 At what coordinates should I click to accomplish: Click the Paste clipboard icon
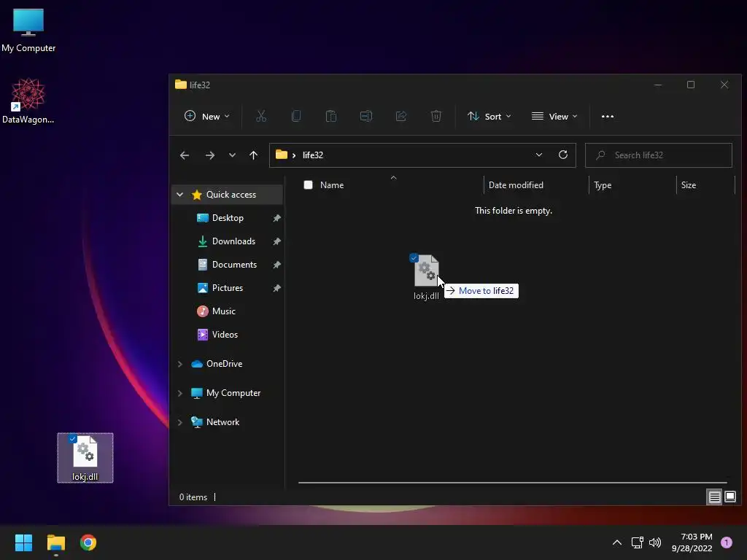[x=331, y=116]
